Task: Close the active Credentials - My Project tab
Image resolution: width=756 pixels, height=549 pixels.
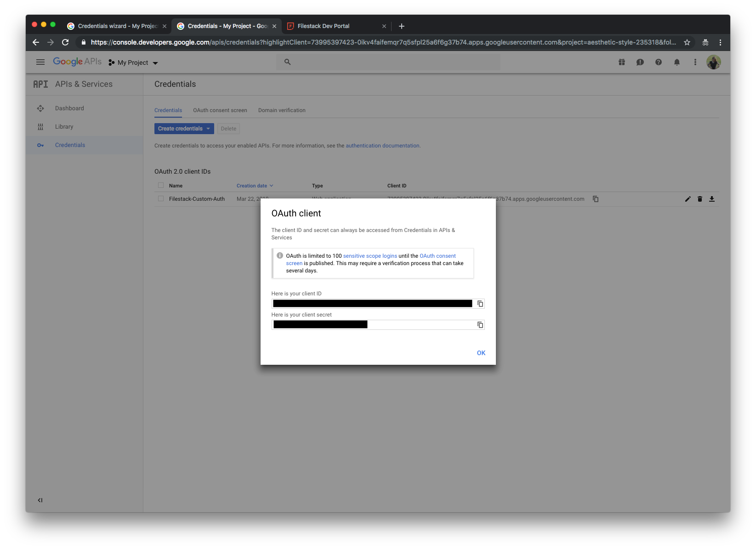Action: [274, 26]
